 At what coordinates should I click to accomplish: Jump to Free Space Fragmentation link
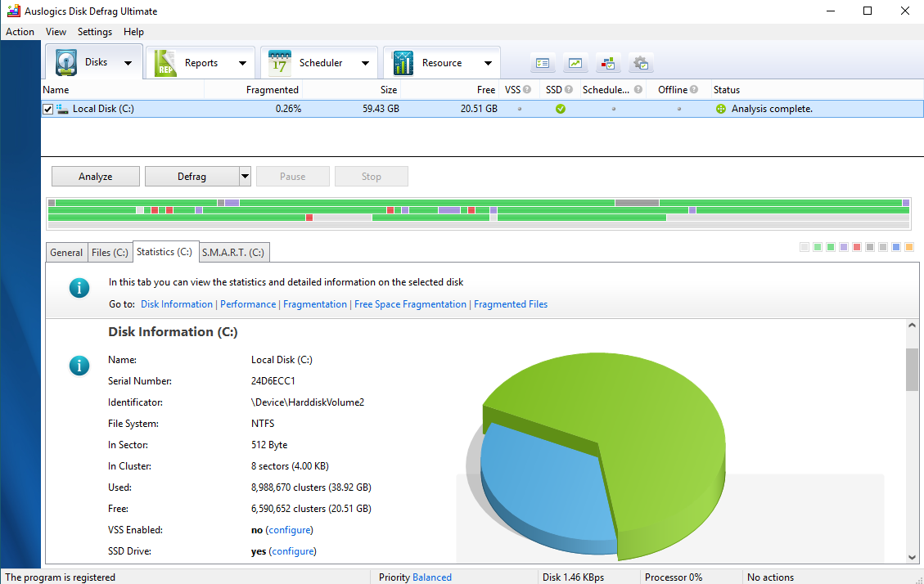410,304
